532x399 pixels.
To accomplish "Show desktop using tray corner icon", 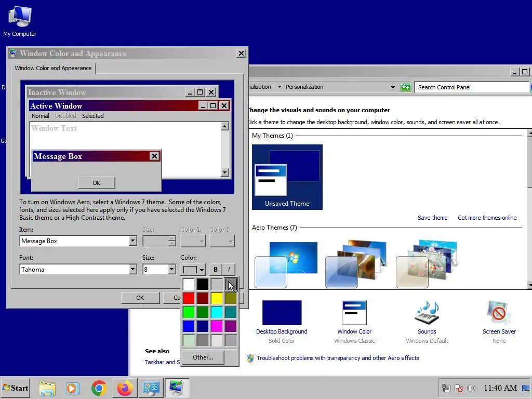I will pyautogui.click(x=526, y=388).
